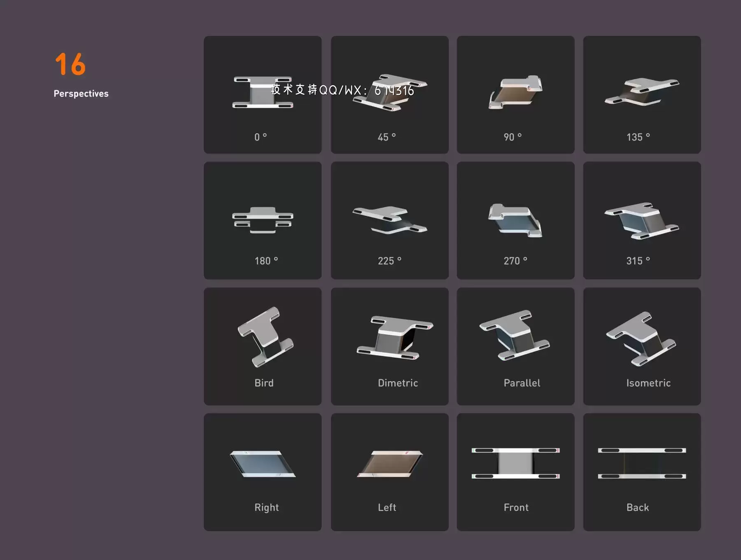Pick the 180° perspective object render
This screenshot has width=741, height=560.
point(263,219)
